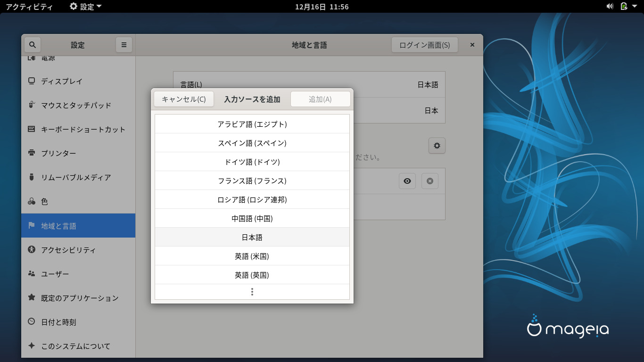Click the ログイン画面(S) button
Image resolution: width=644 pixels, height=362 pixels.
point(424,45)
